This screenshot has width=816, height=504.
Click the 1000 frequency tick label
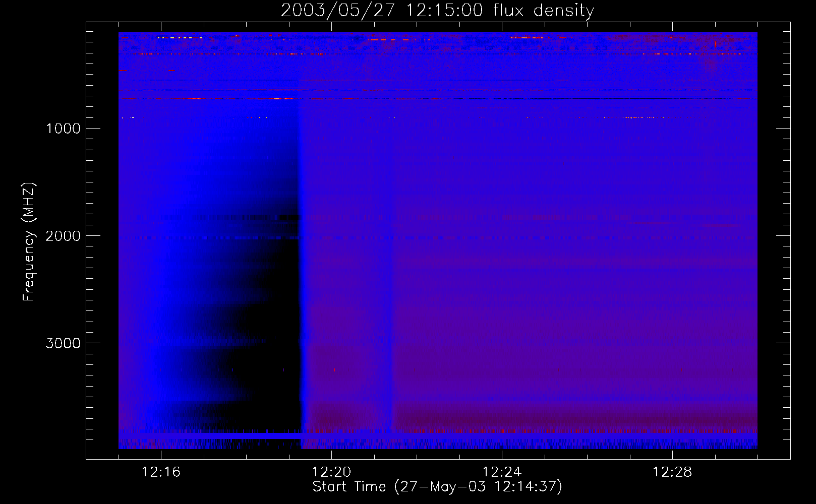pos(63,129)
